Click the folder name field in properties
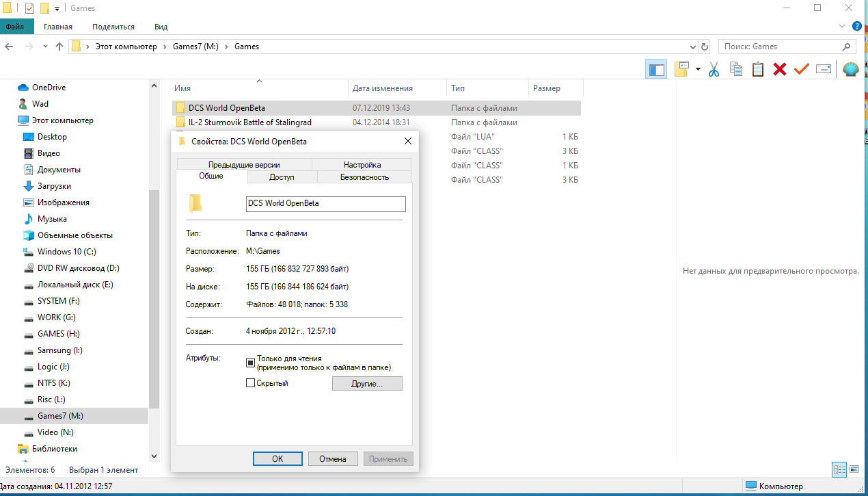The width and height of the screenshot is (868, 496). [325, 204]
